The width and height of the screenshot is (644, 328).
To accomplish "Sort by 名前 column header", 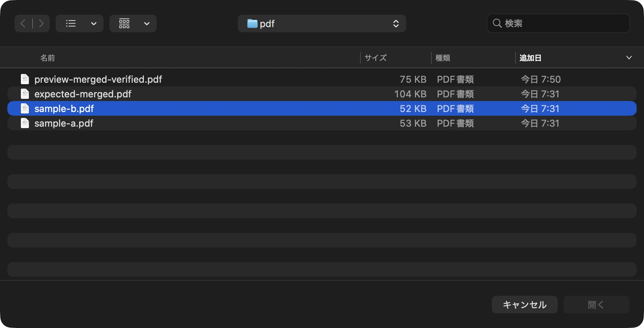I will point(48,58).
